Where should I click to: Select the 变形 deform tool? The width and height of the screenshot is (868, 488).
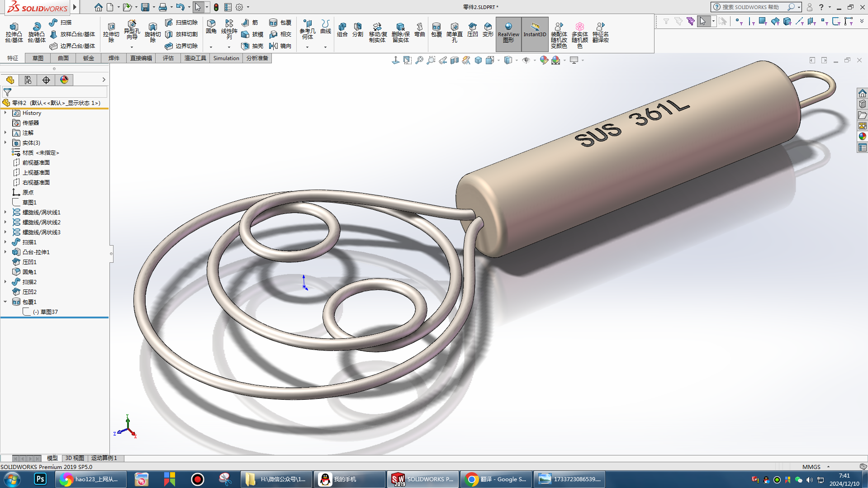(488, 30)
